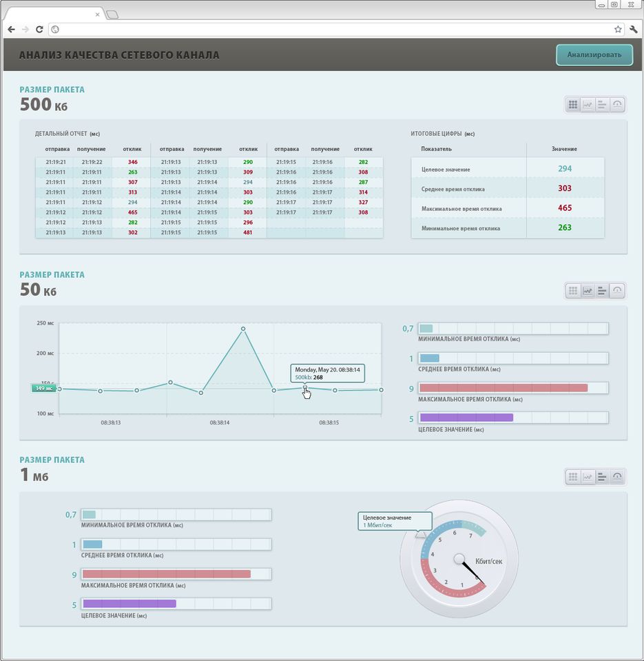644x661 pixels.
Task: Click the purple target bar in 50 Кб section
Action: (466, 418)
